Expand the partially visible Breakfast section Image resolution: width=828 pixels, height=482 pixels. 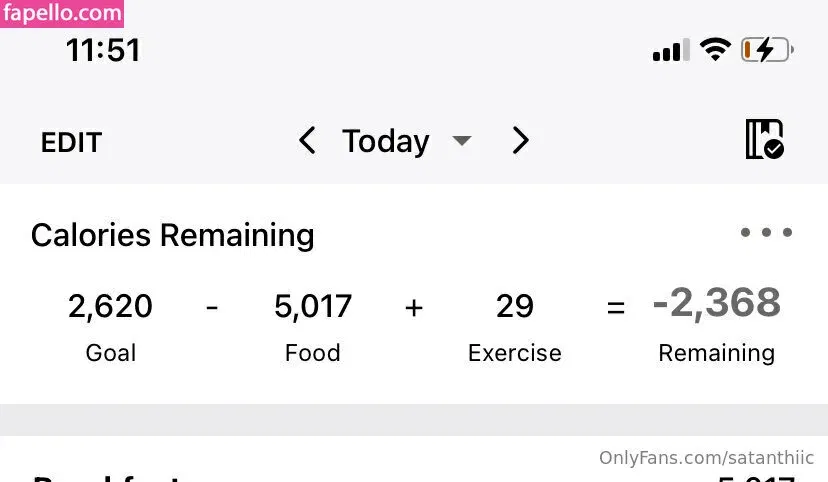(x=110, y=476)
